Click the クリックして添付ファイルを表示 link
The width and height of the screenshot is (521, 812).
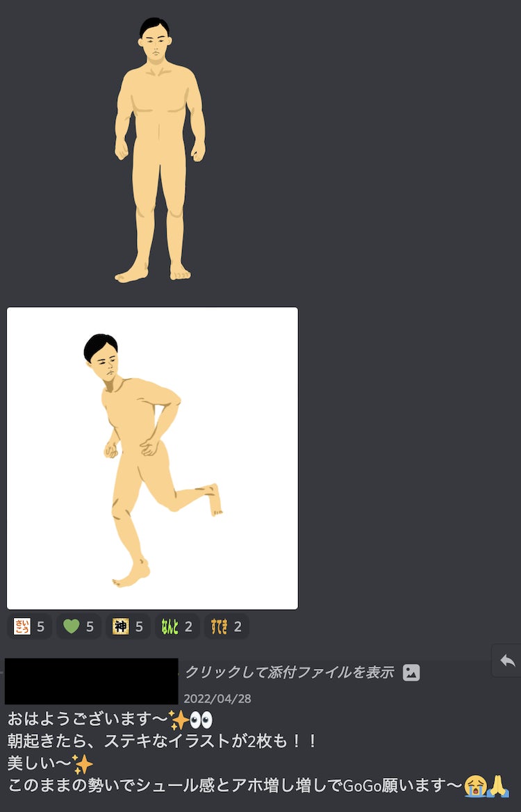pyautogui.click(x=288, y=672)
